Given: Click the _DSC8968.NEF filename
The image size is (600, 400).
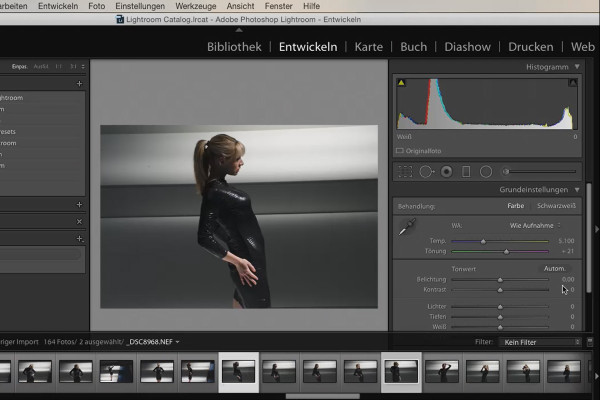Looking at the screenshot, I should pyautogui.click(x=150, y=342).
